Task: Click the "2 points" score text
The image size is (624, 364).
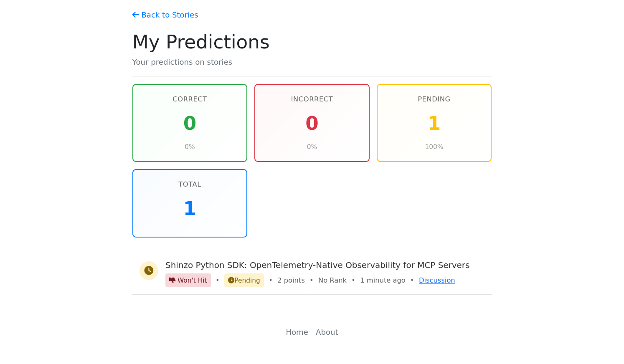Action: point(291,280)
